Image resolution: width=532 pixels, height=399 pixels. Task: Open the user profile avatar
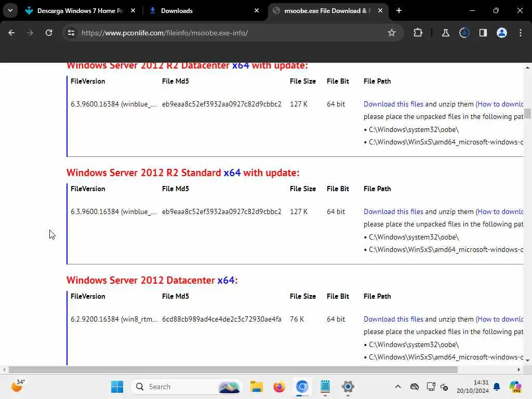502,33
